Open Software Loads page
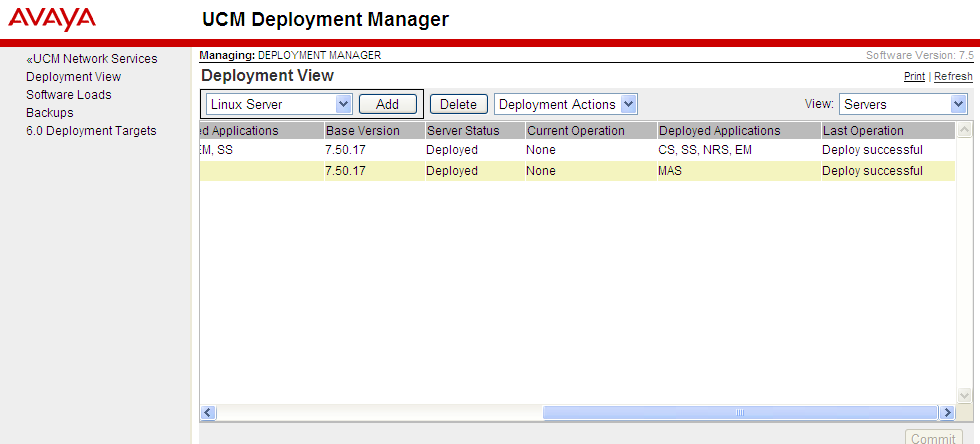The width and height of the screenshot is (980, 444). pos(69,95)
